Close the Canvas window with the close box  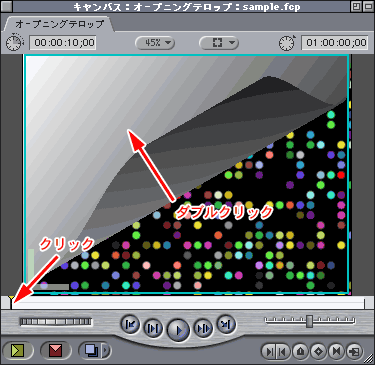tap(7, 6)
